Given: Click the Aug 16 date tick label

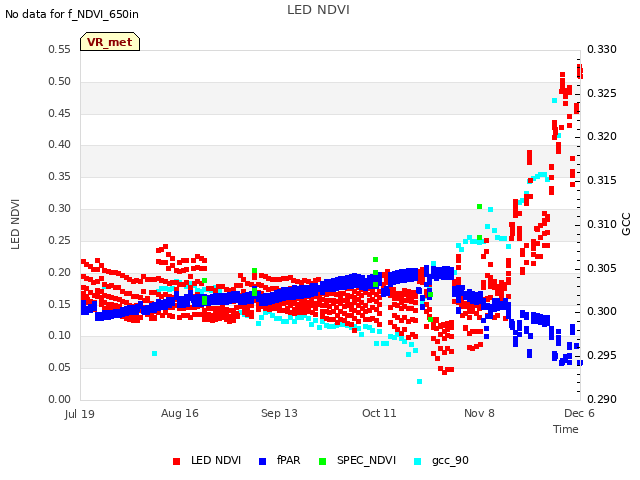Looking at the screenshot, I should click(x=180, y=413).
